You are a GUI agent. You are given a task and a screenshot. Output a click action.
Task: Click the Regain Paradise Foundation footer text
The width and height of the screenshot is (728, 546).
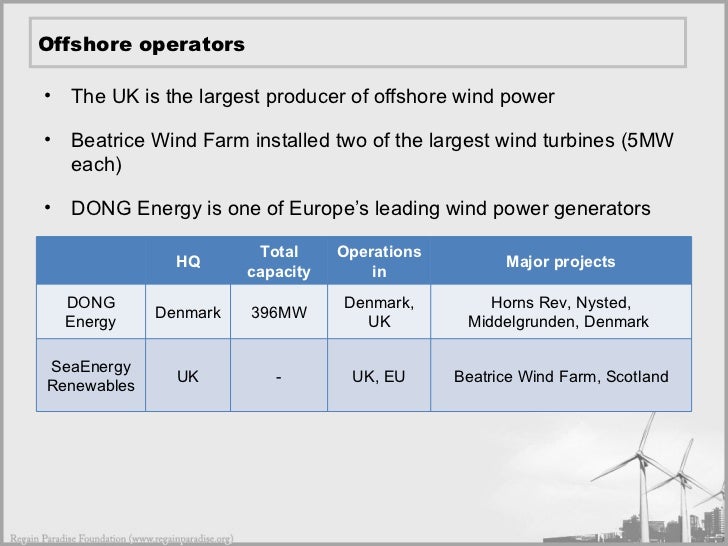pyautogui.click(x=122, y=539)
